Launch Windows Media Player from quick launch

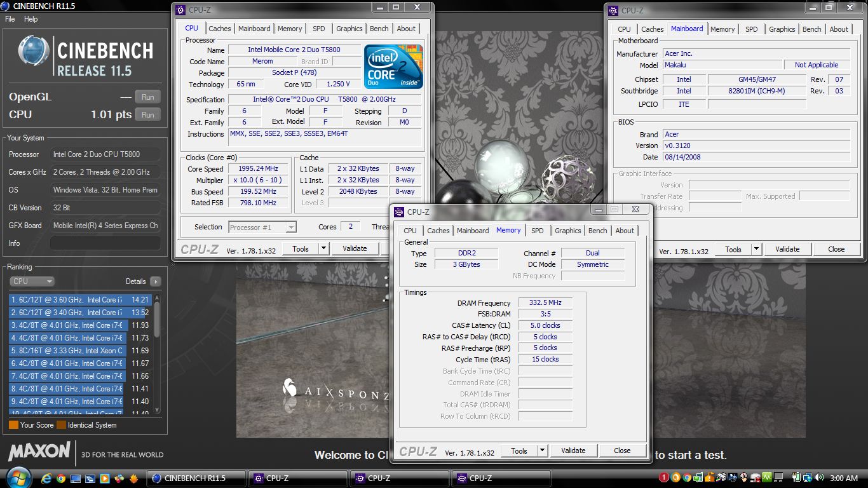point(105,478)
